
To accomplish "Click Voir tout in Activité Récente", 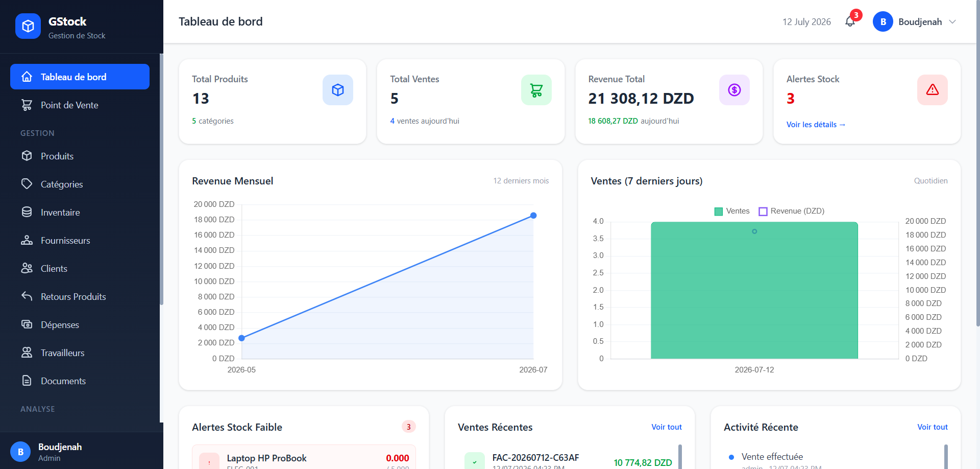I will (x=932, y=427).
